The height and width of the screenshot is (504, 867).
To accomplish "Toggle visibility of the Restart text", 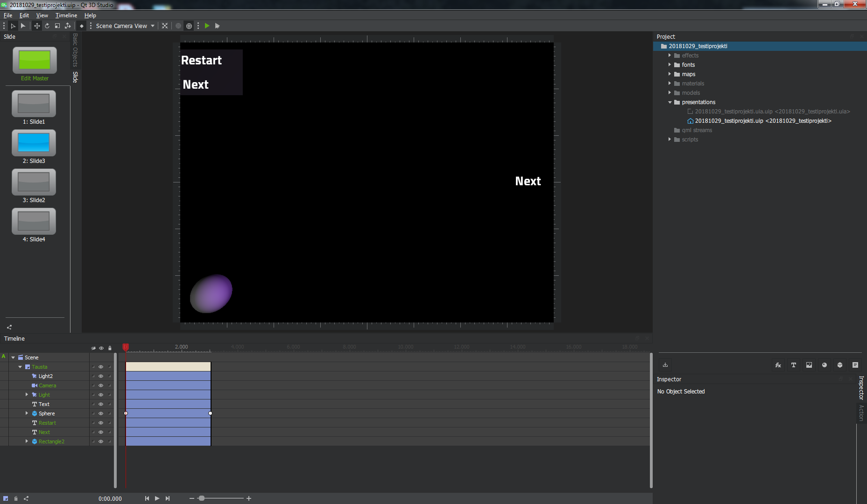I will coord(101,423).
